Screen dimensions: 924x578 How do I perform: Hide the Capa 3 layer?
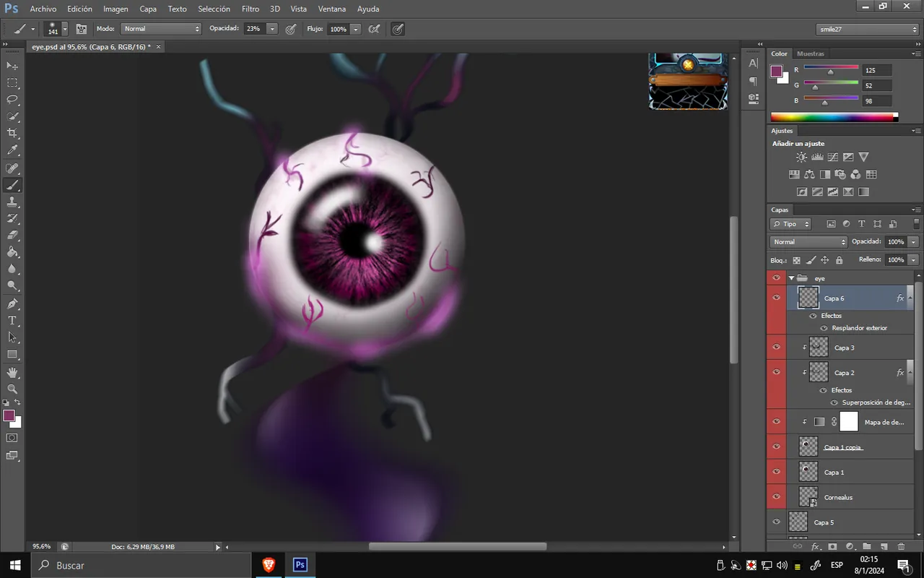[x=777, y=347]
